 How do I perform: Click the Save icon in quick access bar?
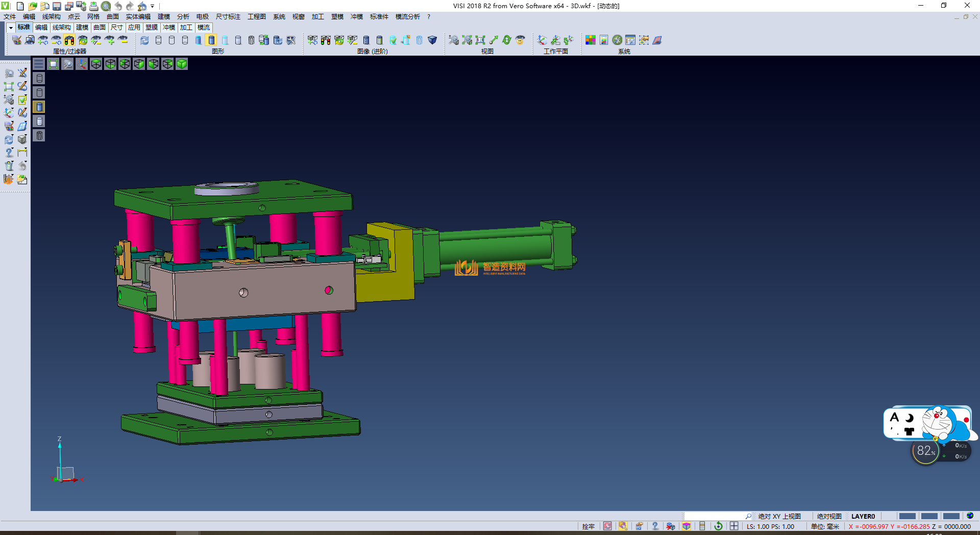[57, 6]
